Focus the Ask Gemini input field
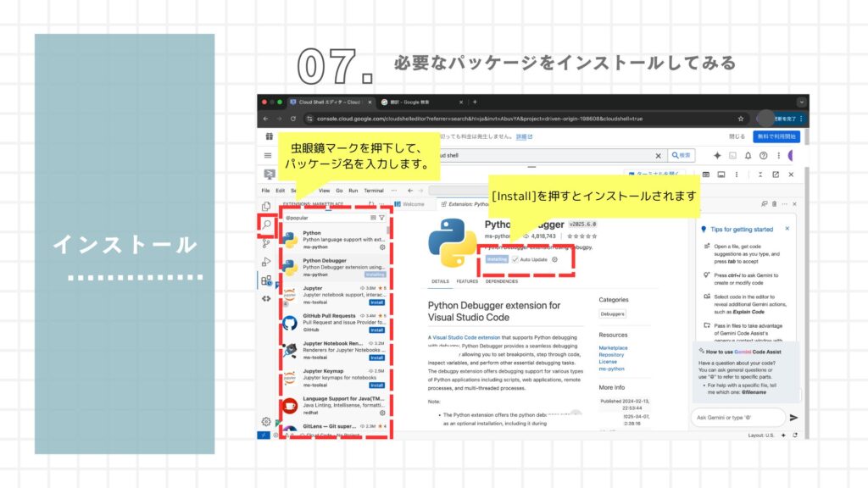 (x=738, y=418)
